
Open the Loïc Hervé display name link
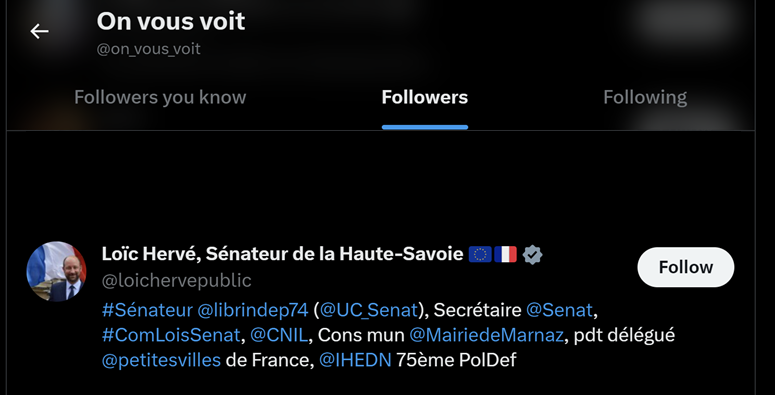[282, 254]
